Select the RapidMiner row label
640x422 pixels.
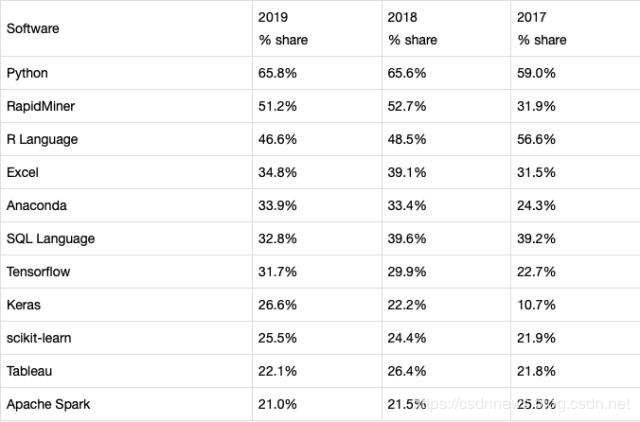38,106
